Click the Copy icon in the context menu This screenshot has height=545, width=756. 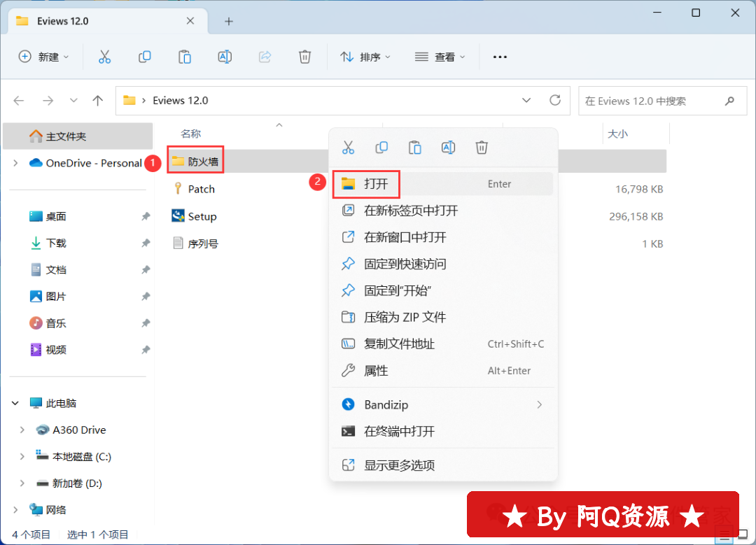[x=381, y=148]
